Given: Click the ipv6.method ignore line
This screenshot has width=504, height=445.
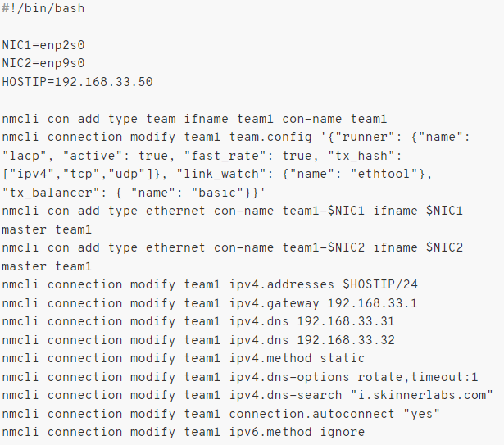Looking at the screenshot, I should pyautogui.click(x=184, y=432).
